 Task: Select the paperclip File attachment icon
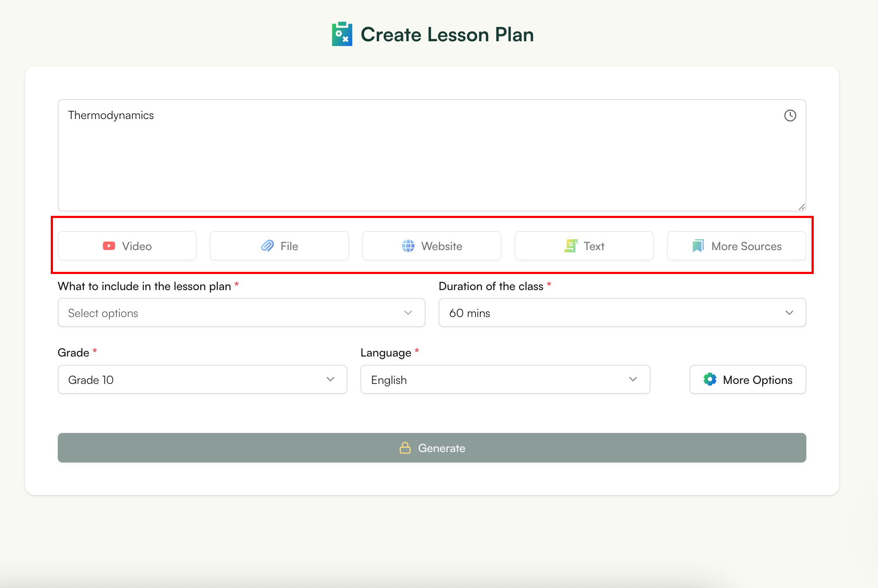click(x=268, y=246)
